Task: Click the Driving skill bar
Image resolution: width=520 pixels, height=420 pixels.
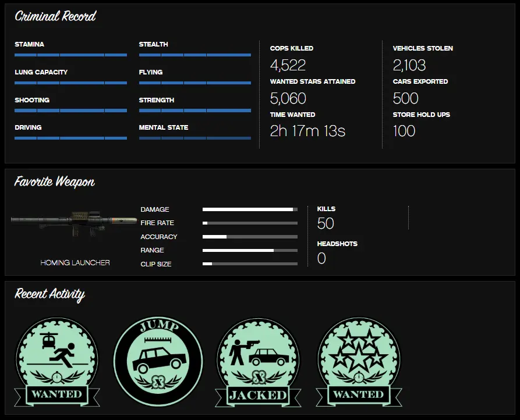Action: coord(70,138)
